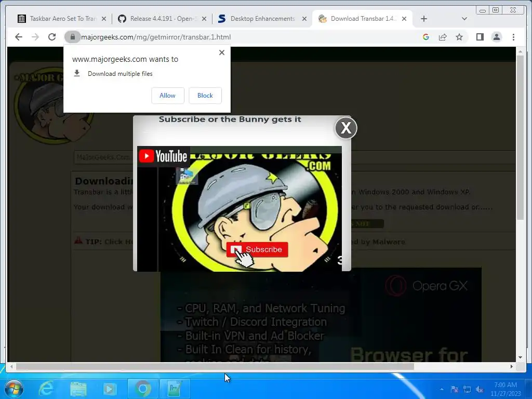Allow multiple file downloads

pyautogui.click(x=168, y=96)
